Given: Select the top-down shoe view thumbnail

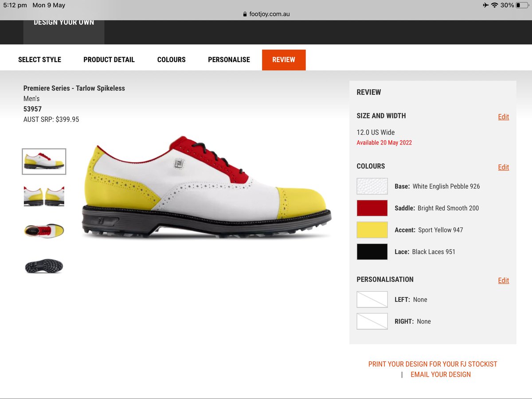Looking at the screenshot, I should click(44, 231).
